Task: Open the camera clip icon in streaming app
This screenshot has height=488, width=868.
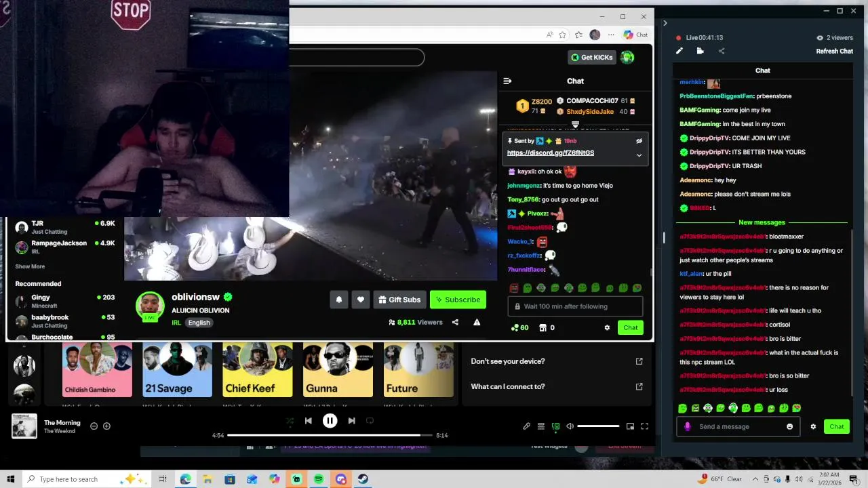Action: tap(700, 51)
